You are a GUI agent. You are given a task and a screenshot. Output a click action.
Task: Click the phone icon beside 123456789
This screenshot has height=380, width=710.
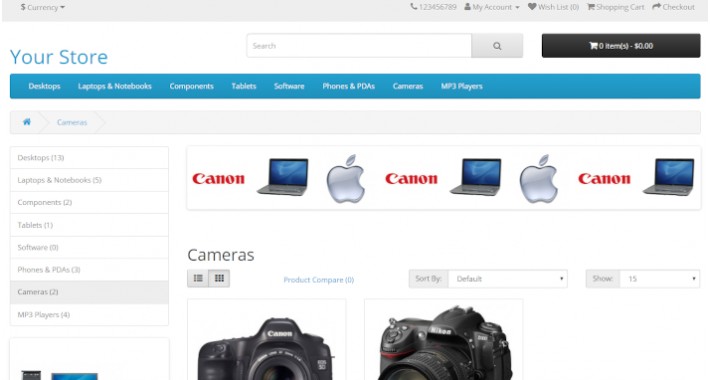tap(414, 7)
